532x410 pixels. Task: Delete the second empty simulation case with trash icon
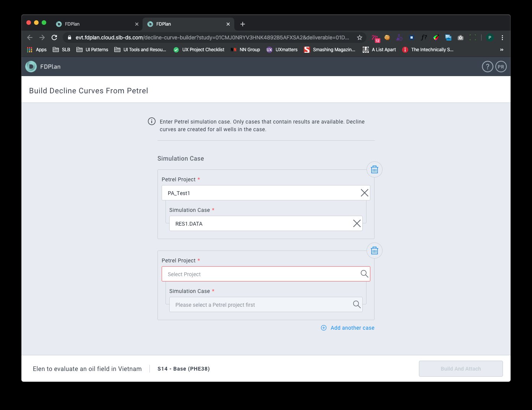(x=375, y=251)
